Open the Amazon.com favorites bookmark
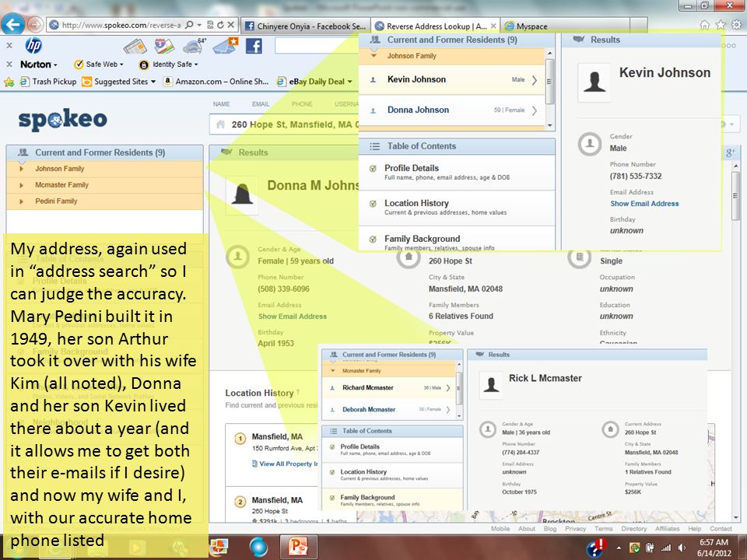This screenshot has height=560, width=747. click(216, 82)
